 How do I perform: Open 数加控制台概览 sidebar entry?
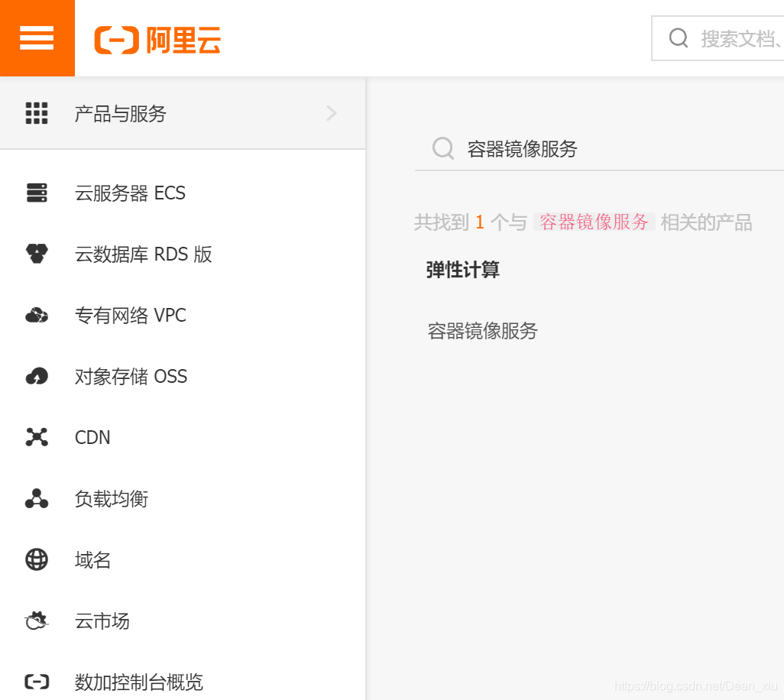coord(138,682)
